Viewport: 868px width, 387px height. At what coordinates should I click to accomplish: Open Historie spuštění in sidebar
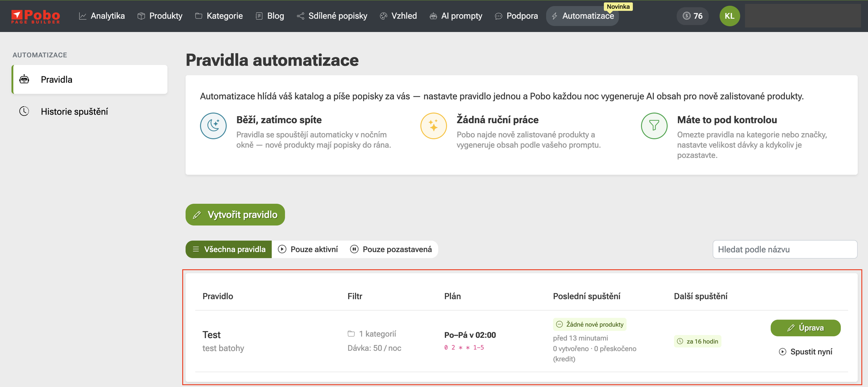pos(90,111)
